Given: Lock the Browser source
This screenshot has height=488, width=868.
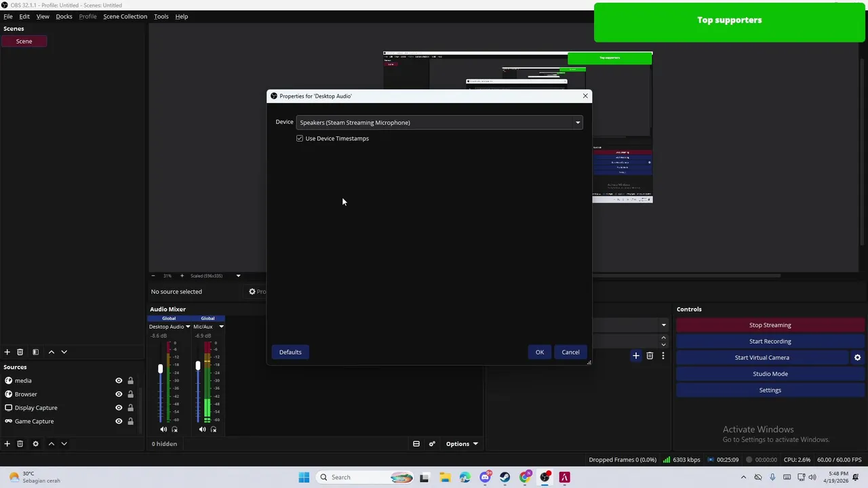Looking at the screenshot, I should point(130,394).
